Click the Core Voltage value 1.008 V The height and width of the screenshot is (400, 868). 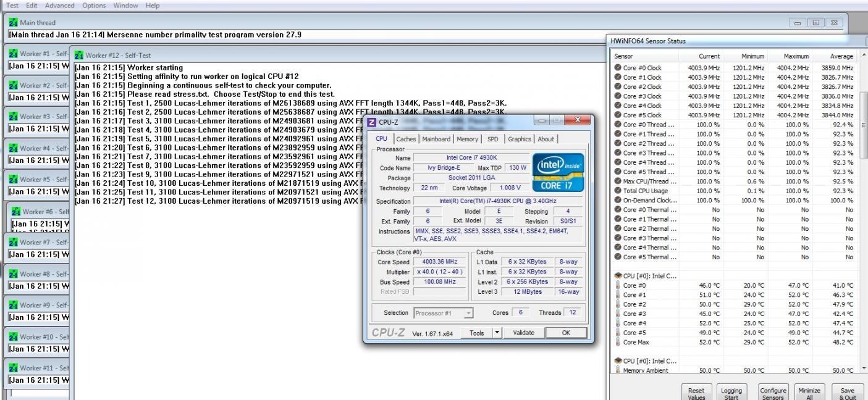click(x=509, y=188)
